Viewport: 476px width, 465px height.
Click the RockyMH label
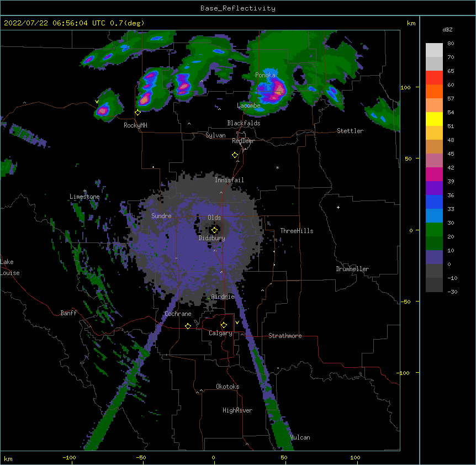[x=135, y=125]
